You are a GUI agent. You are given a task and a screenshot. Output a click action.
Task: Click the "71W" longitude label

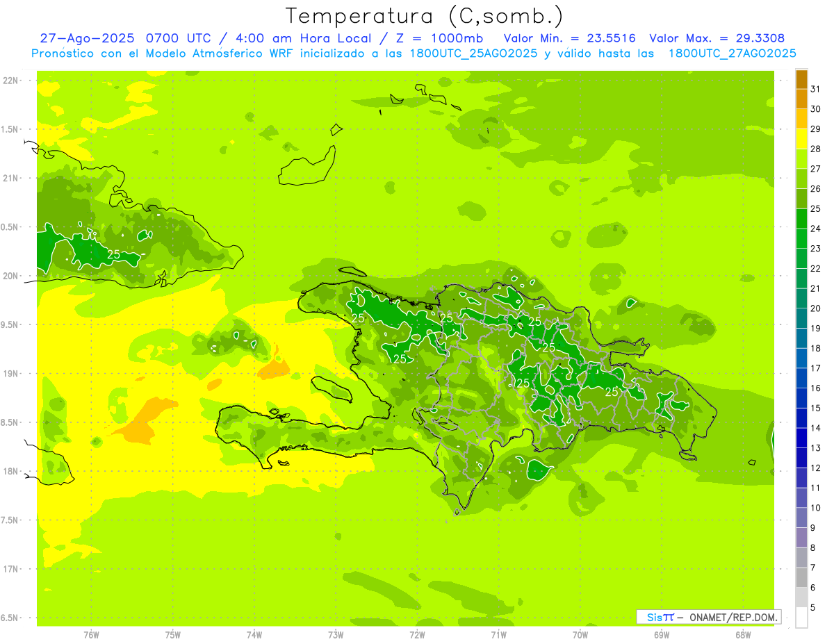498,634
